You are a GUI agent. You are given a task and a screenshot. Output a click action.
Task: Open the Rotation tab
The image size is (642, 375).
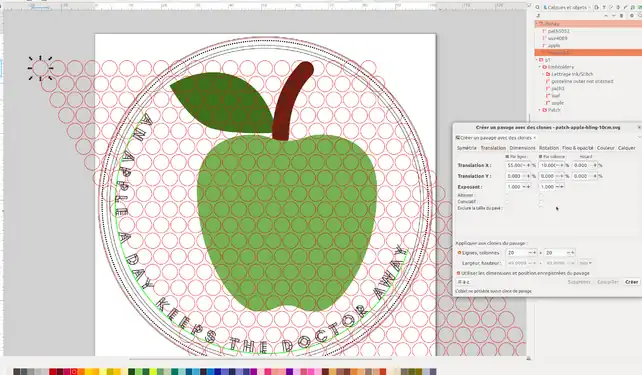[549, 148]
